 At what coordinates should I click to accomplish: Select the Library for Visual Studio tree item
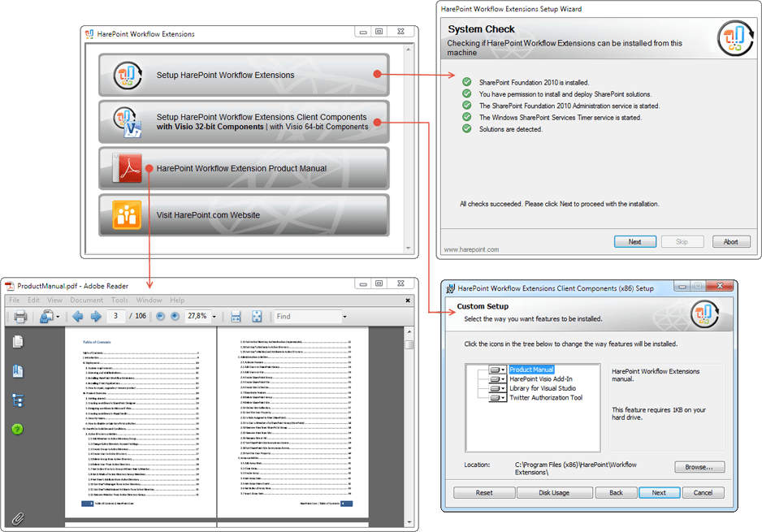tap(543, 388)
